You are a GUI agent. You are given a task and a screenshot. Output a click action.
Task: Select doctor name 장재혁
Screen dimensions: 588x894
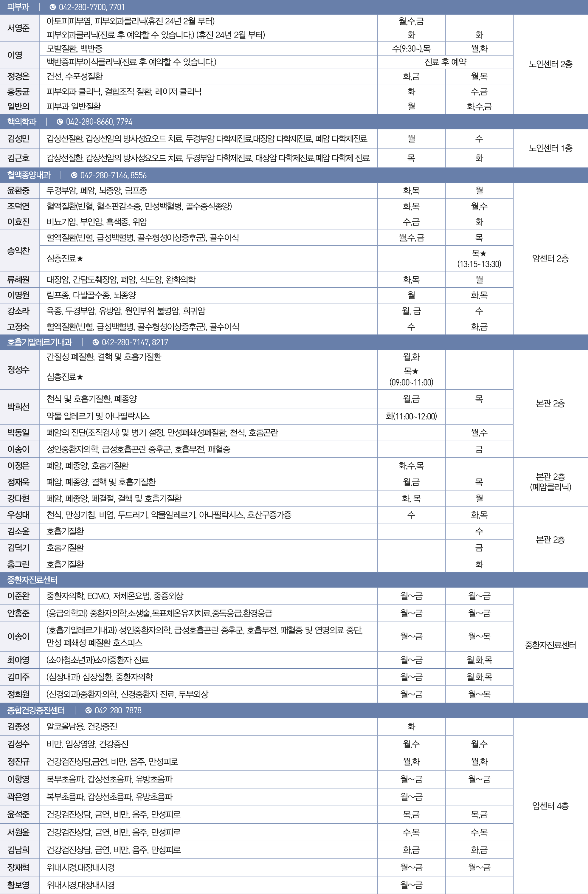pyautogui.click(x=18, y=867)
